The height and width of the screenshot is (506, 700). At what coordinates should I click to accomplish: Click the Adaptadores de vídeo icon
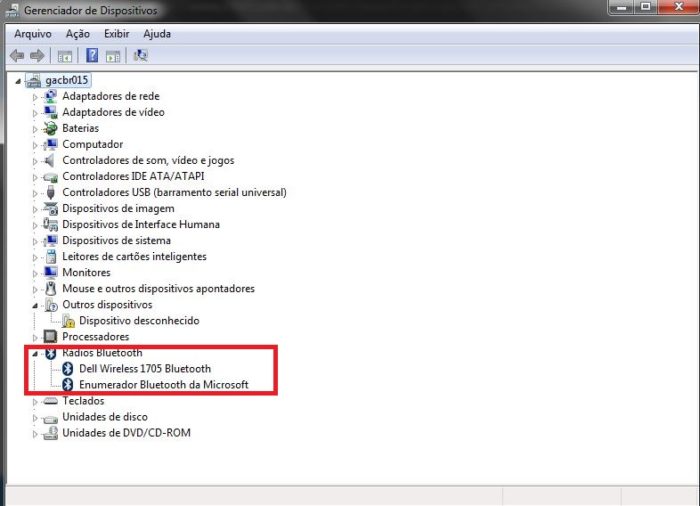50,112
